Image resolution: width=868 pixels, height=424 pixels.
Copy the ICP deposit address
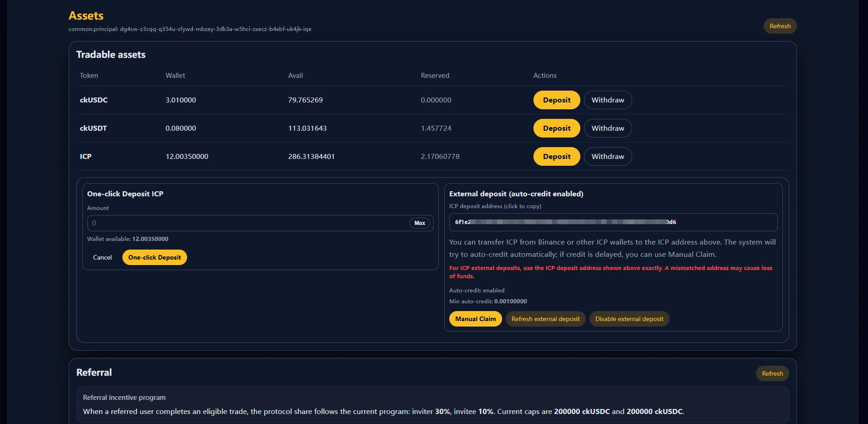[x=613, y=222]
